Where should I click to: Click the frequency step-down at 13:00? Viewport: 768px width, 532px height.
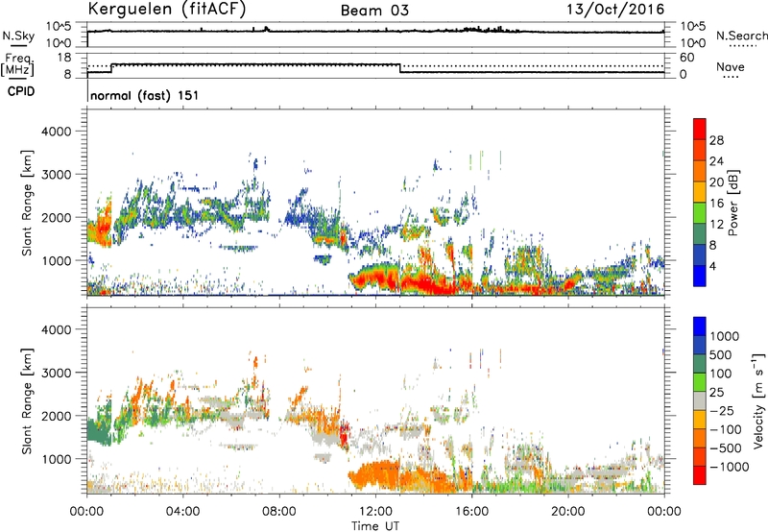[x=400, y=68]
